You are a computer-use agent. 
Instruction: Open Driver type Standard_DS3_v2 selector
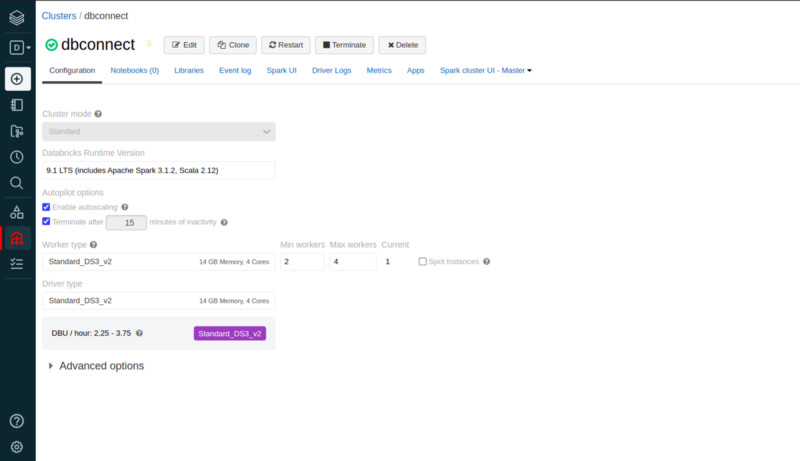pyautogui.click(x=159, y=301)
